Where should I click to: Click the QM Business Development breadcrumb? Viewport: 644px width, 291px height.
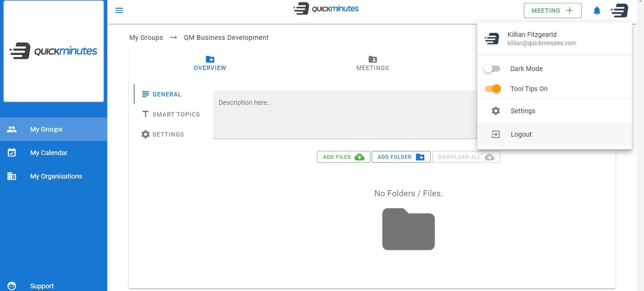(226, 38)
